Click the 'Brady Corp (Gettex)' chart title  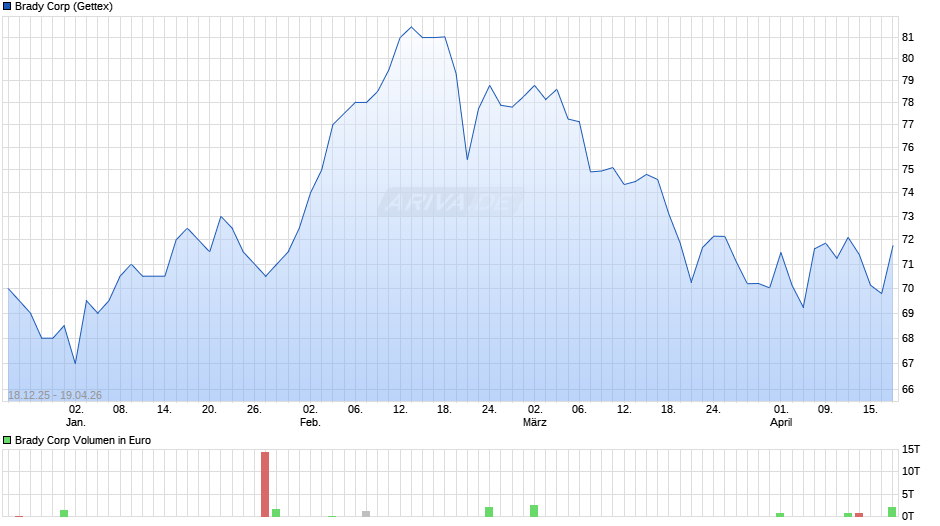[x=64, y=7]
